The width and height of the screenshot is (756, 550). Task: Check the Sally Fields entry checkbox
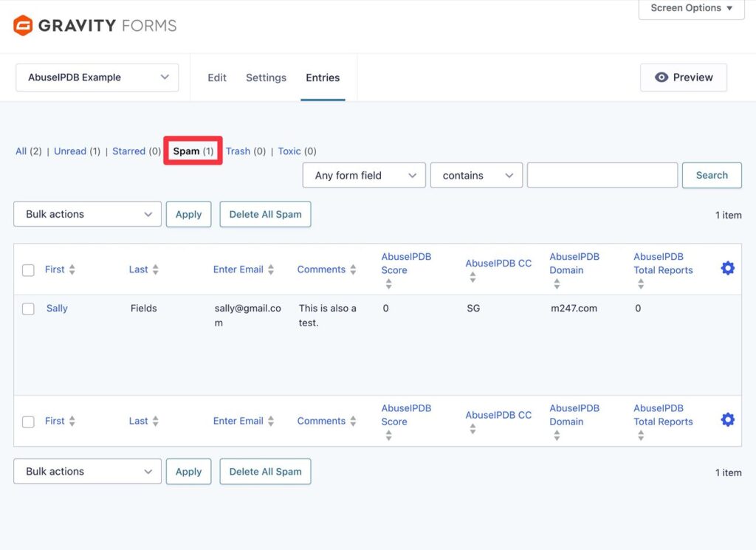pos(29,309)
